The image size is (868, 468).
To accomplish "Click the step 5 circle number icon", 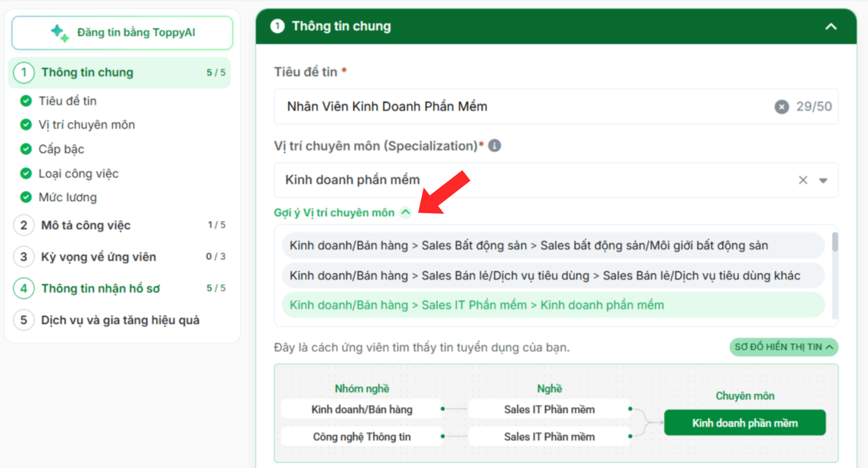I will 24,320.
